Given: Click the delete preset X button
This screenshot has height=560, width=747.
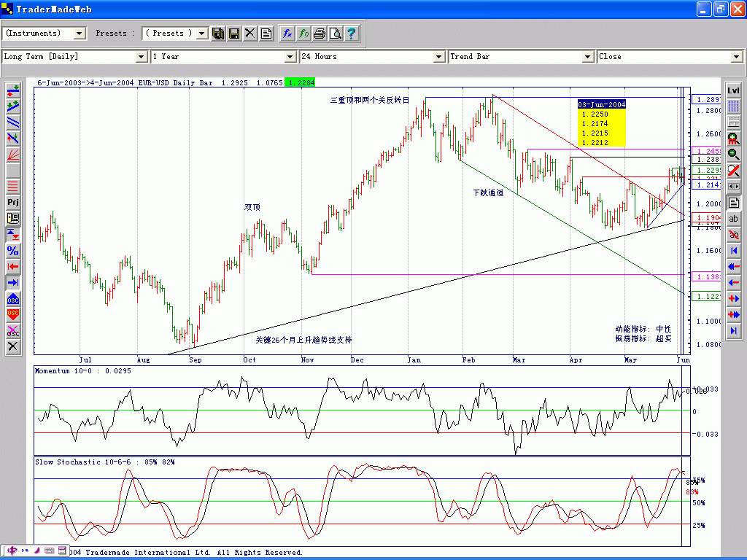Looking at the screenshot, I should (250, 34).
